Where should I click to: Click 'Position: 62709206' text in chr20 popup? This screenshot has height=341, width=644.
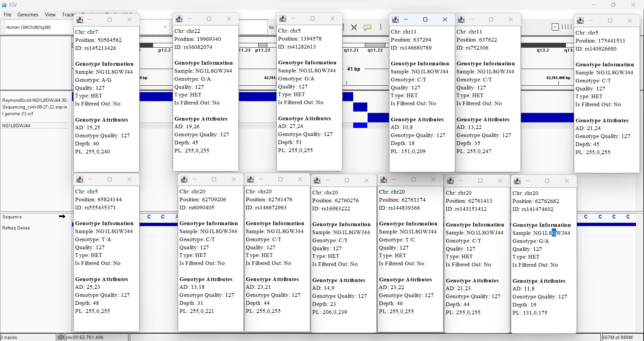[x=203, y=199]
